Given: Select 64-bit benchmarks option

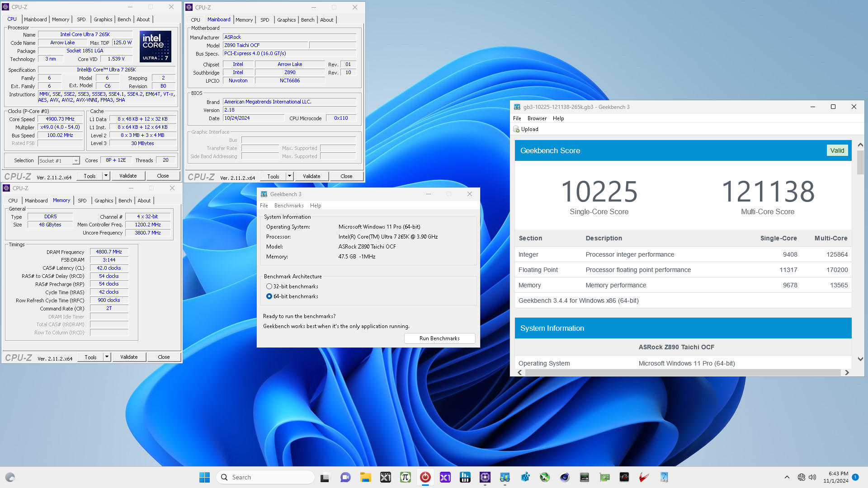Looking at the screenshot, I should pos(269,296).
